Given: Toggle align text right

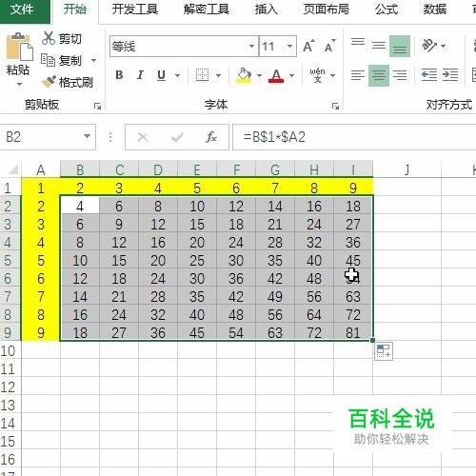Looking at the screenshot, I should pyautogui.click(x=400, y=75).
